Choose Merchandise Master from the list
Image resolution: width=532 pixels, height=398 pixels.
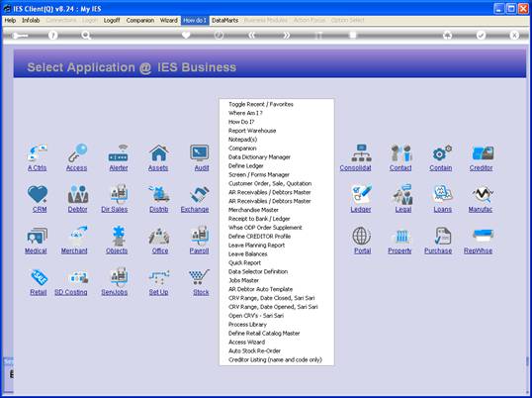[x=253, y=210]
